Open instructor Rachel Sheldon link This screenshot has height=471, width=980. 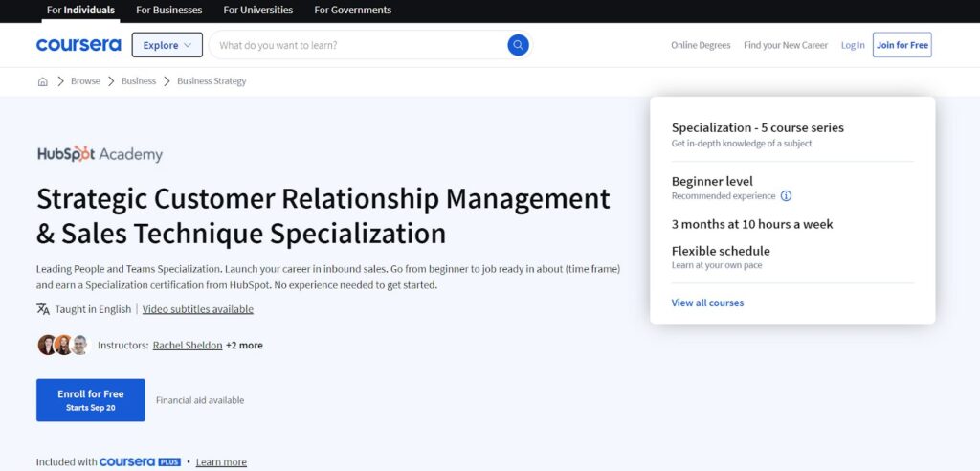(188, 346)
